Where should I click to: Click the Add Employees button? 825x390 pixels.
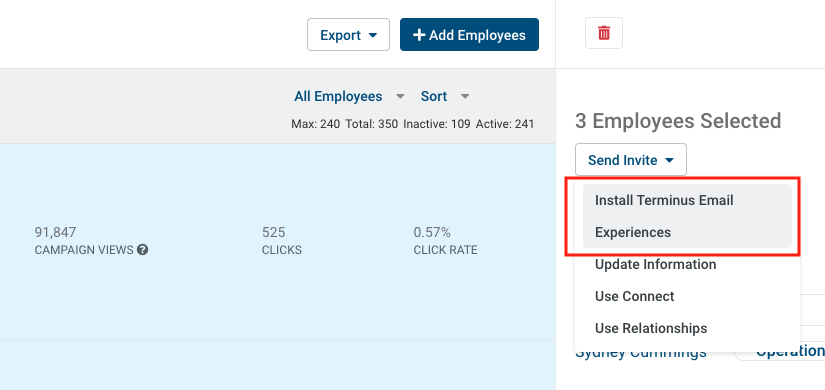pos(469,35)
